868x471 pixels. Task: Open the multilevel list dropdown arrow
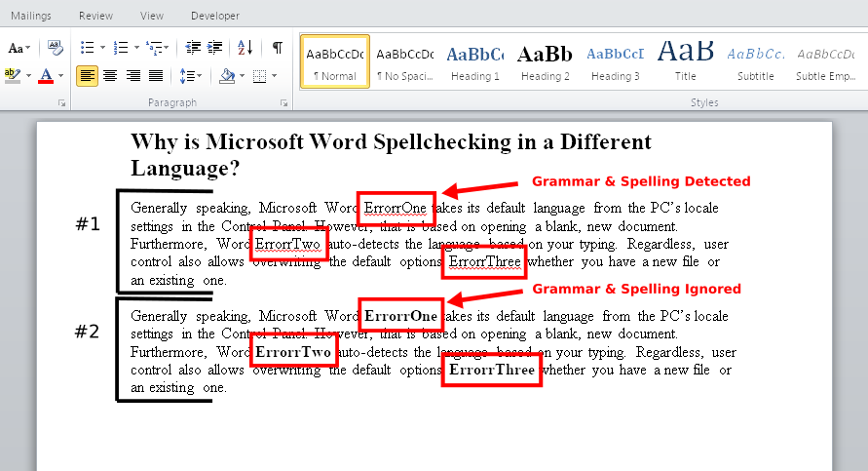pos(167,48)
